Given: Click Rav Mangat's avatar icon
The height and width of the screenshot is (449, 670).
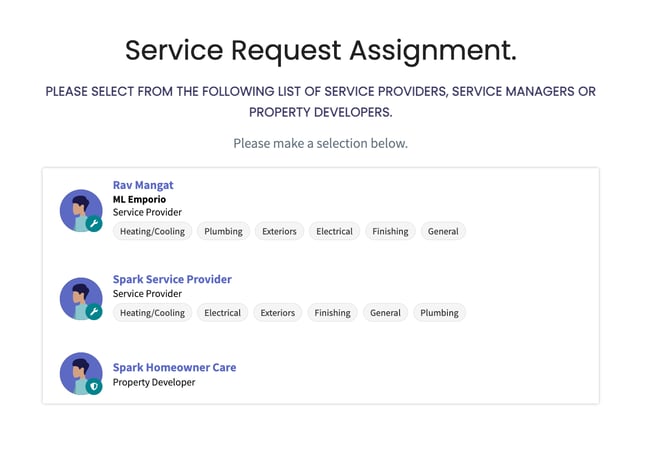Looking at the screenshot, I should 81,211.
